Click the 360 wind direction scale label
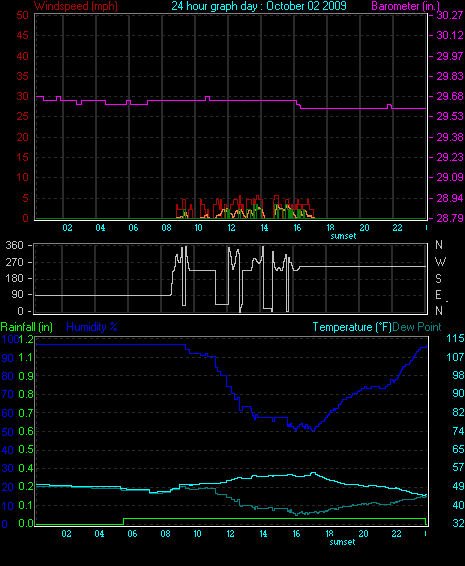 point(14,245)
